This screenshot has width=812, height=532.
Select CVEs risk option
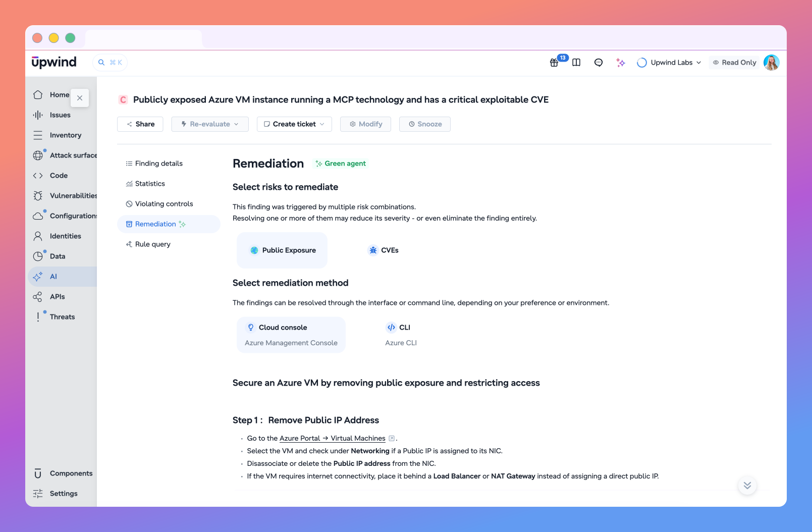pyautogui.click(x=384, y=250)
